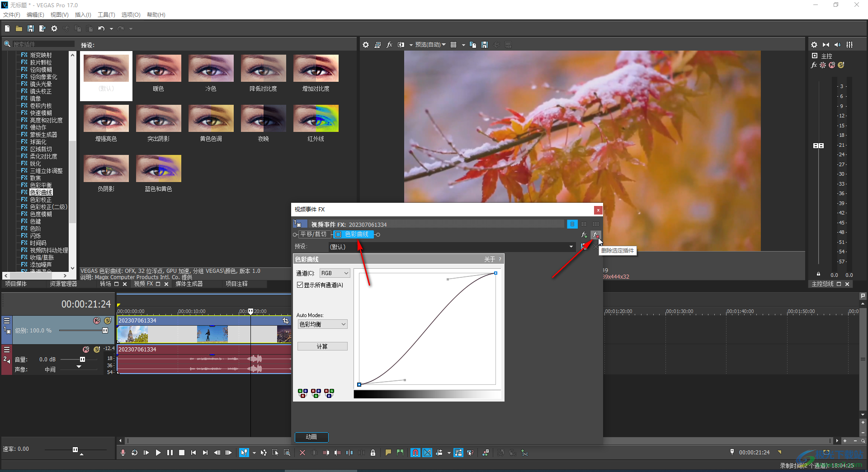Open the Channel RGB dropdown

(335, 273)
